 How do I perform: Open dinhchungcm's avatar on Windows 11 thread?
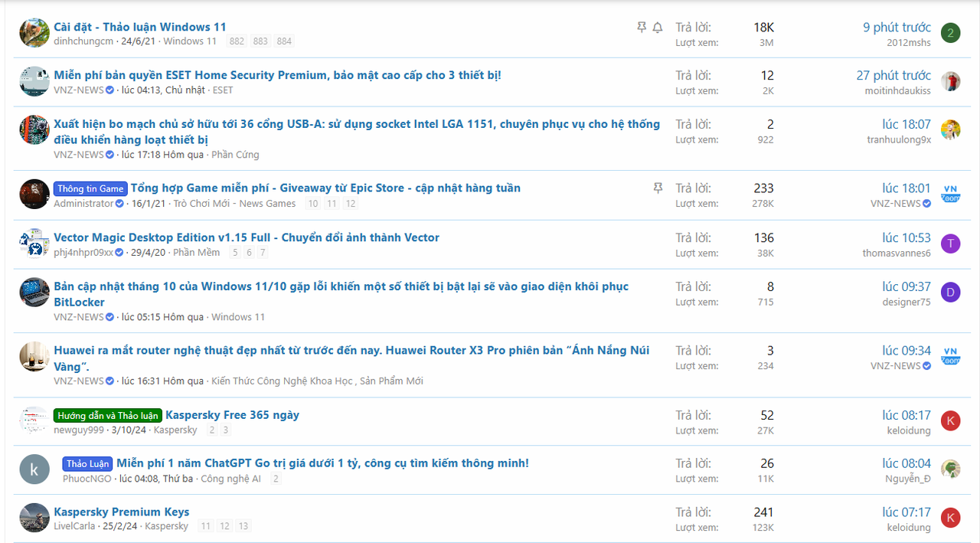point(34,33)
